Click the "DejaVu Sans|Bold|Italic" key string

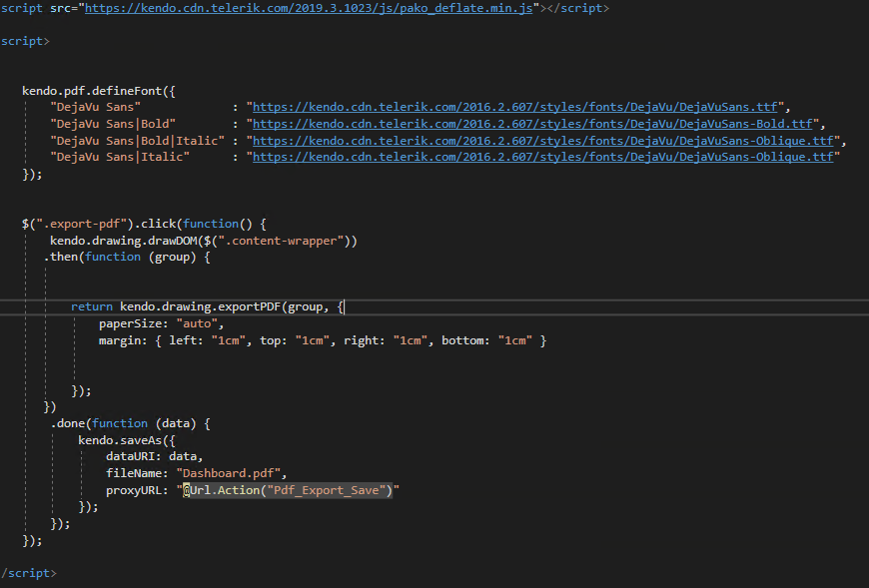(x=138, y=141)
